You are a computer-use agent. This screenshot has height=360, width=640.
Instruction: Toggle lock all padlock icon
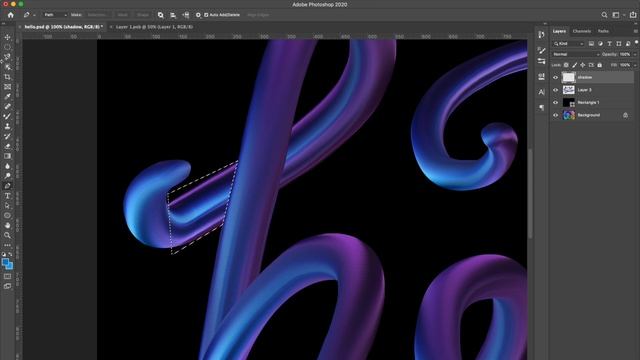point(600,65)
